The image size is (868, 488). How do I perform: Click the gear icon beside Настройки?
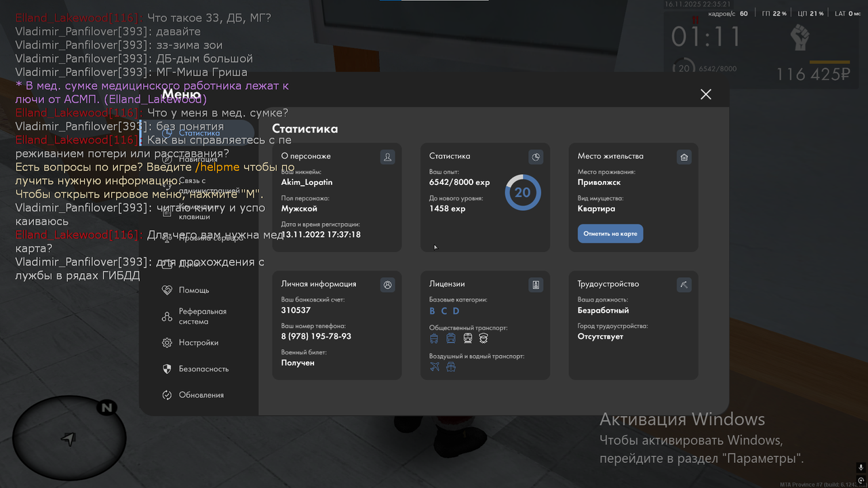click(x=167, y=343)
